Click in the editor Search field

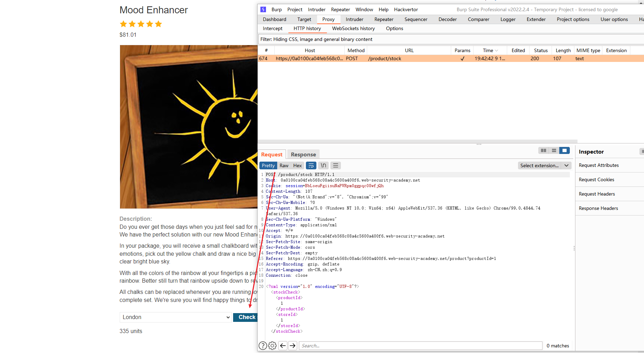pos(420,346)
